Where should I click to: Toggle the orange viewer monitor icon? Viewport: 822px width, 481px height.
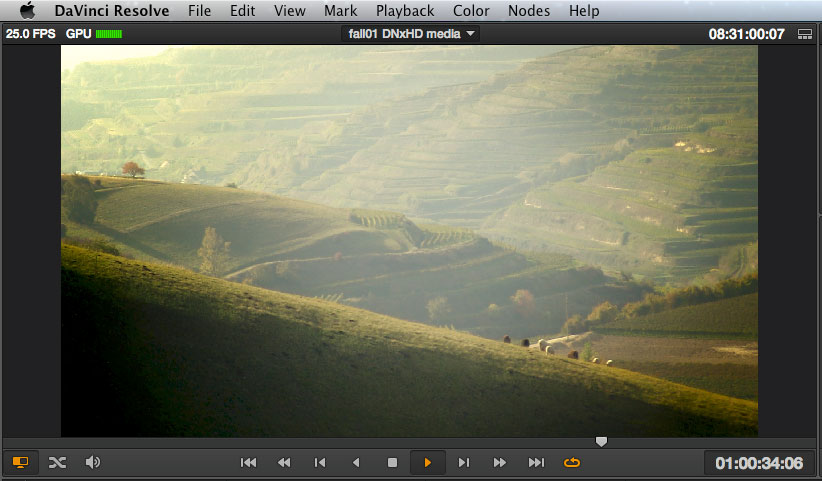20,462
